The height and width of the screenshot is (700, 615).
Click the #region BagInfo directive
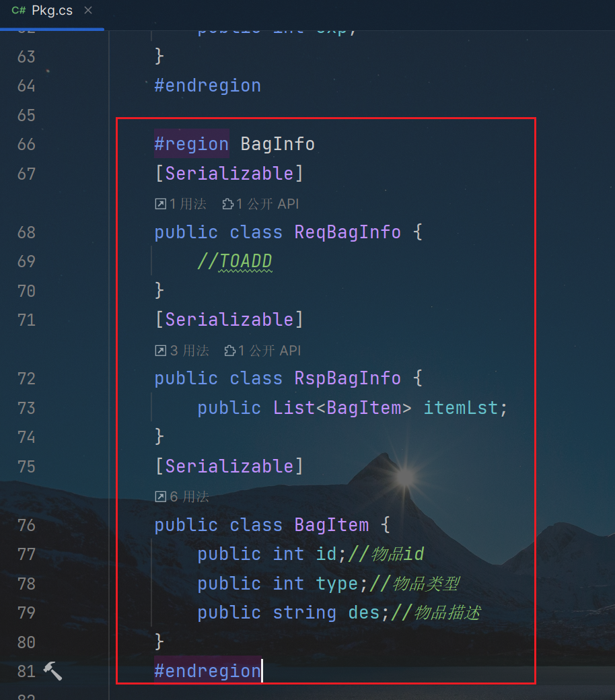234,144
